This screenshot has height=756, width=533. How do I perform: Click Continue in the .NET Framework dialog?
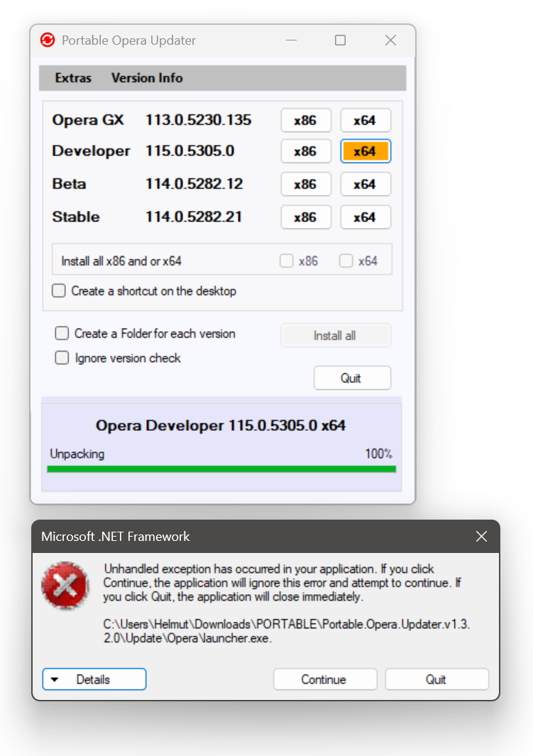pos(325,679)
